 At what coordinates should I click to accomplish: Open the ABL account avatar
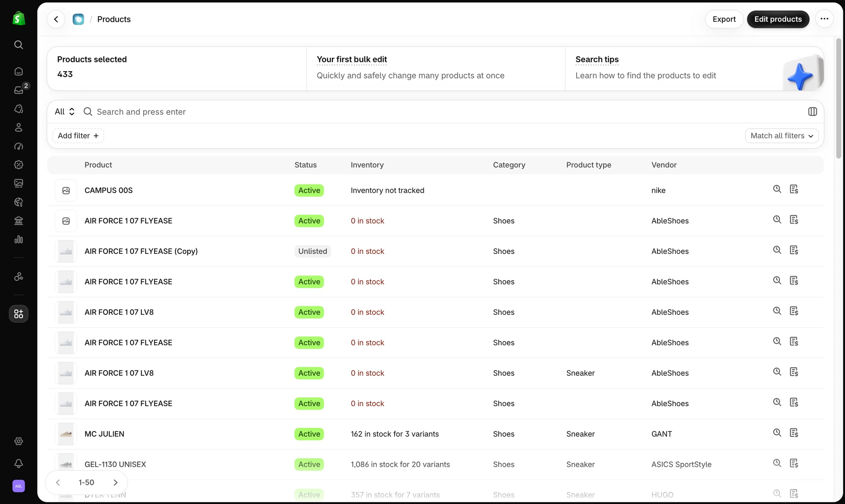point(19,486)
